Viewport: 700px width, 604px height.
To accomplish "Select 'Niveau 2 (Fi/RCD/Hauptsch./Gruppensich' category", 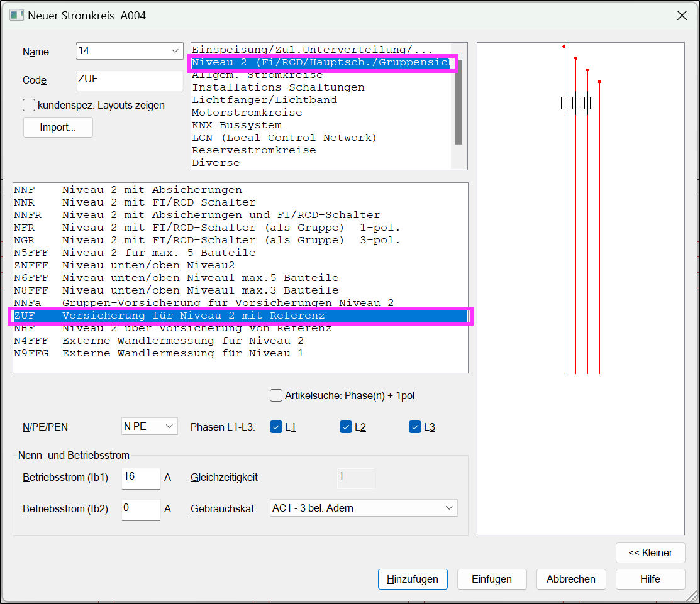I will [321, 62].
